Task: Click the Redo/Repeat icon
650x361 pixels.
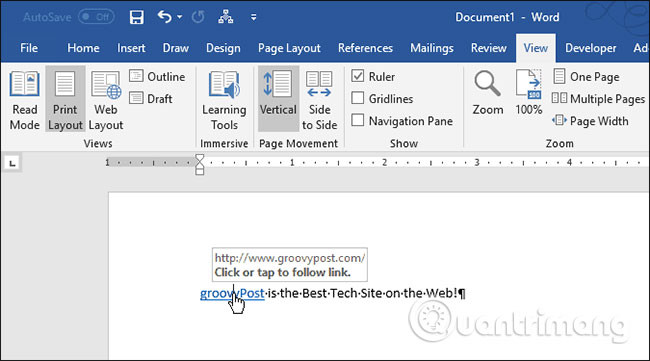Action: [x=198, y=17]
